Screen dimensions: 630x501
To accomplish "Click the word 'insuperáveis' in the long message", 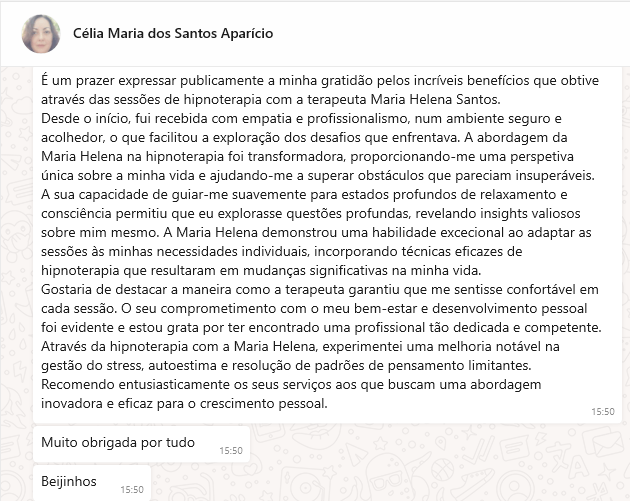I will (554, 176).
